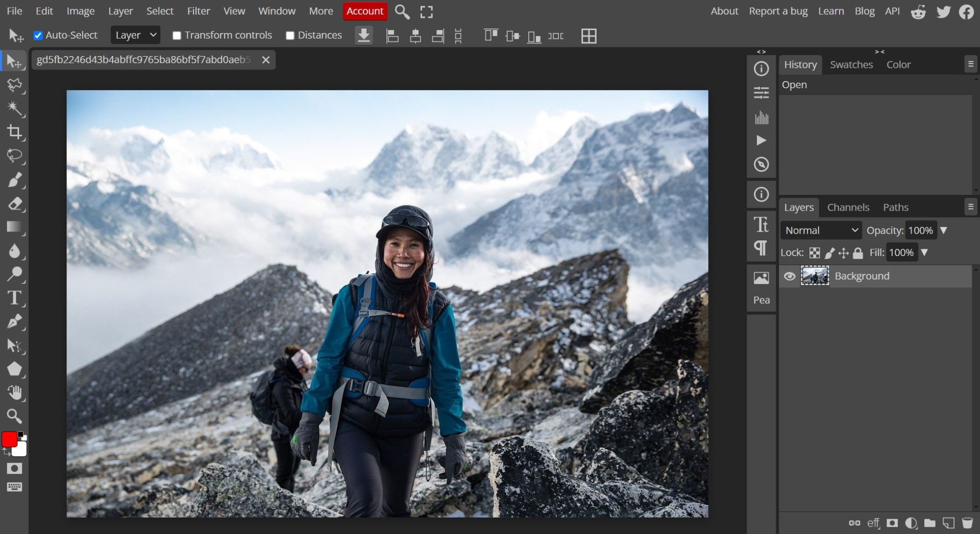
Task: Uncheck the Auto-Select checkbox
Action: pyautogui.click(x=37, y=35)
